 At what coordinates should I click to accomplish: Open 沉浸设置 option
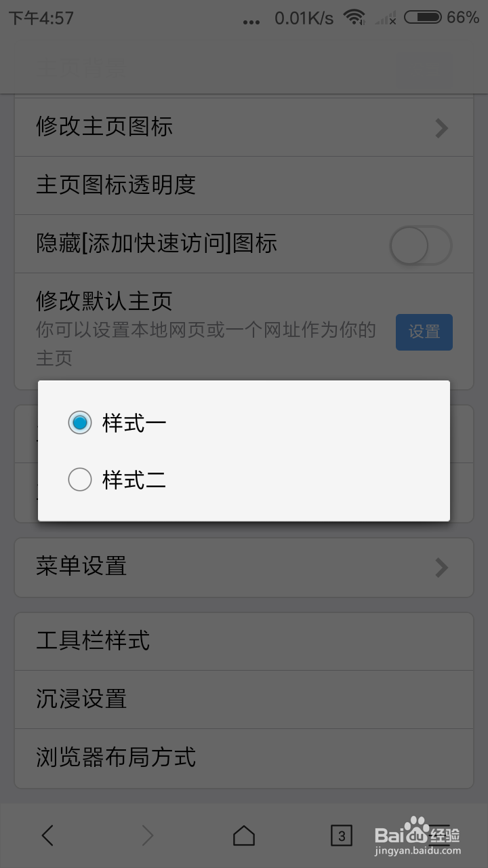click(244, 699)
